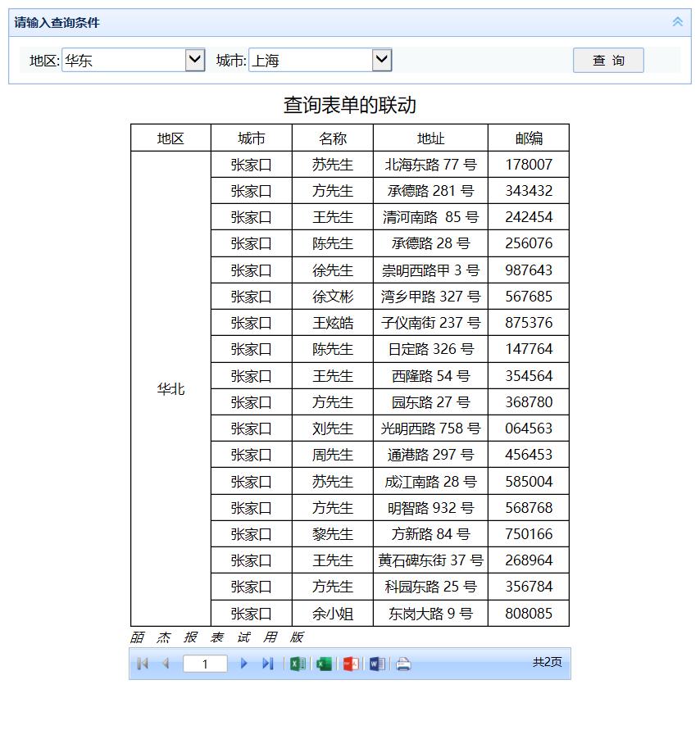This screenshot has width=700, height=730.
Task: Click the 地区 column header in table
Action: tap(171, 138)
